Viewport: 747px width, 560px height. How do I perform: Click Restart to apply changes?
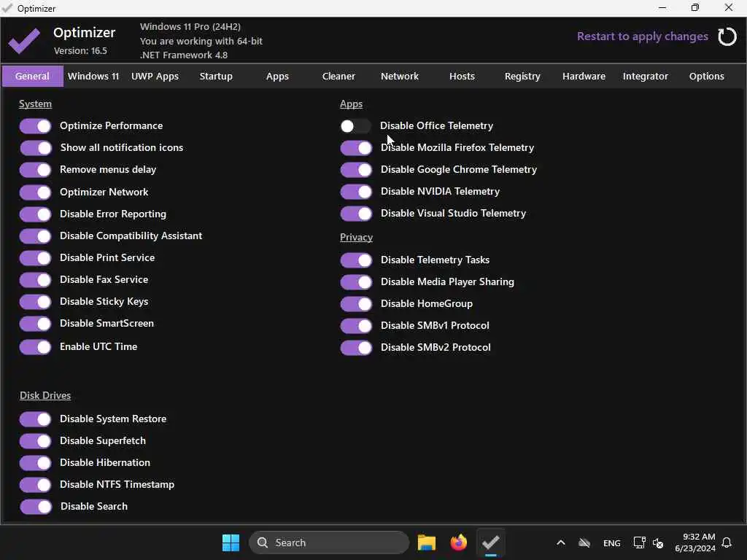(x=642, y=36)
